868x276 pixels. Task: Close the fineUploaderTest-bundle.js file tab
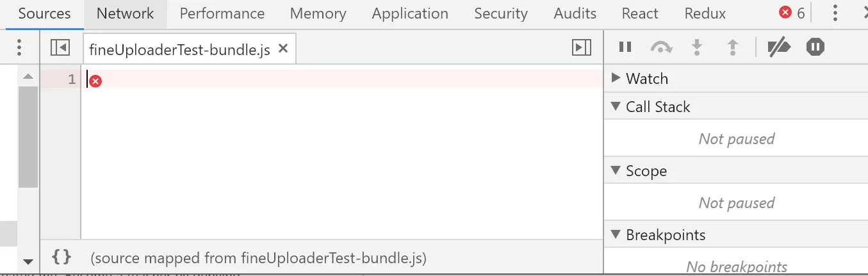pyautogui.click(x=283, y=48)
